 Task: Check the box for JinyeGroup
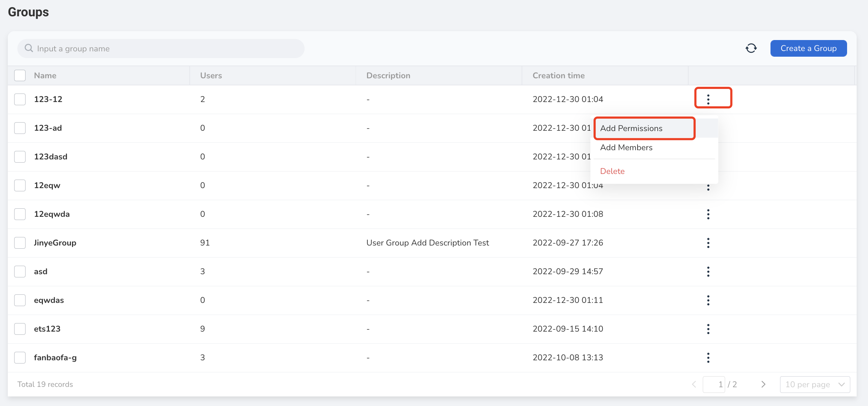click(20, 243)
